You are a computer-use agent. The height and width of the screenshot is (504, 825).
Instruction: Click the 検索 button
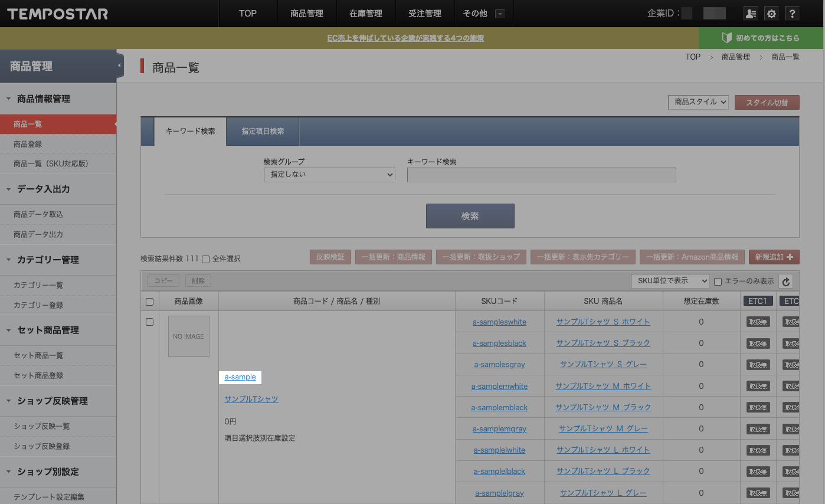click(470, 216)
